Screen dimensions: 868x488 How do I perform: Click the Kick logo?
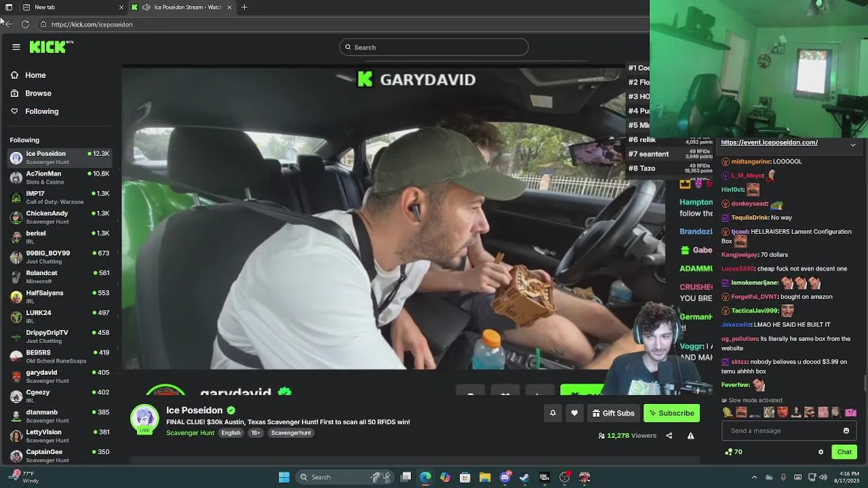(x=51, y=47)
